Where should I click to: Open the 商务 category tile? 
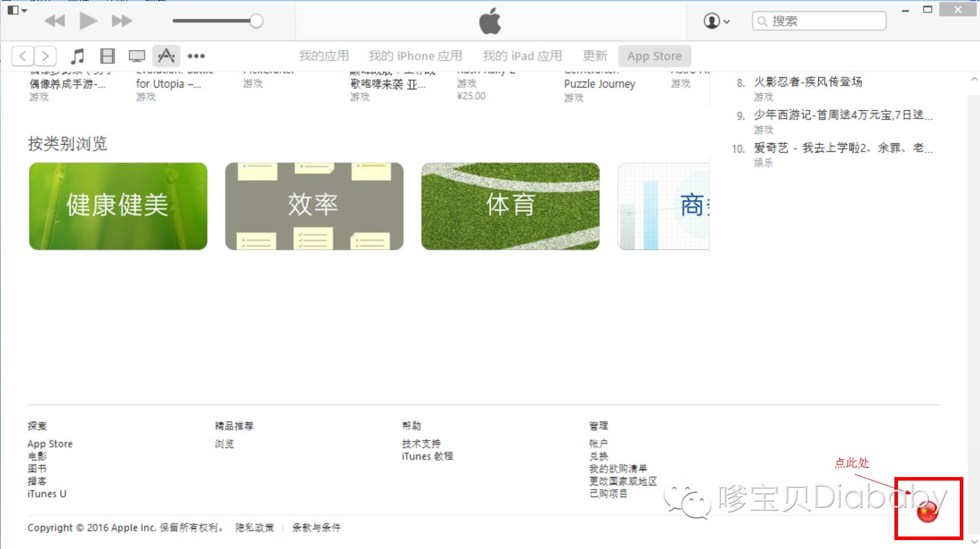(x=664, y=206)
